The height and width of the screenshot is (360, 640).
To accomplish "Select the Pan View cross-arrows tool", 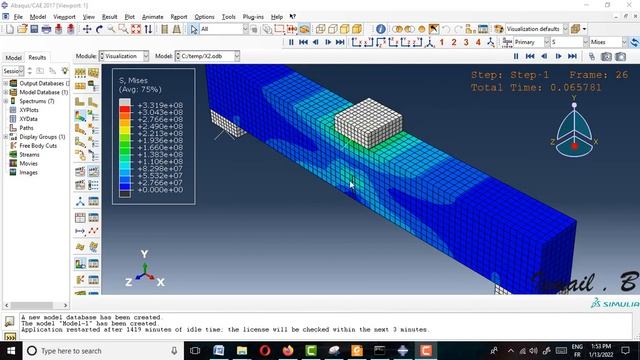I will [x=87, y=29].
